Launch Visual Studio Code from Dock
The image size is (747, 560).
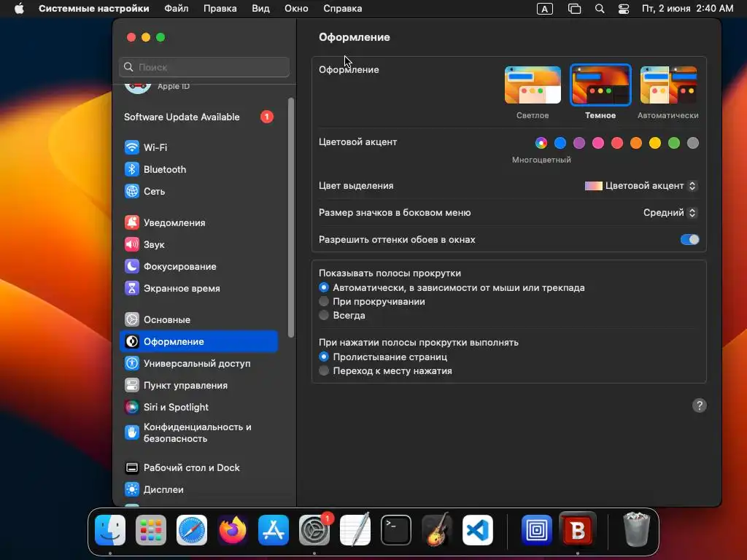tap(478, 530)
